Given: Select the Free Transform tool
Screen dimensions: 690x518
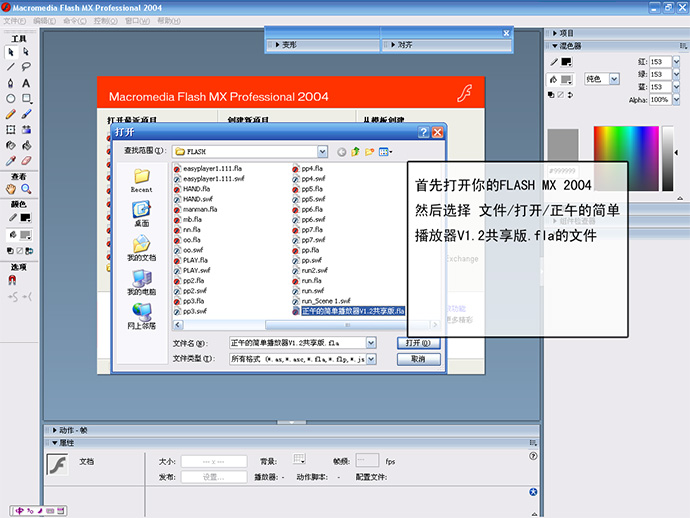Looking at the screenshot, I should point(11,129).
